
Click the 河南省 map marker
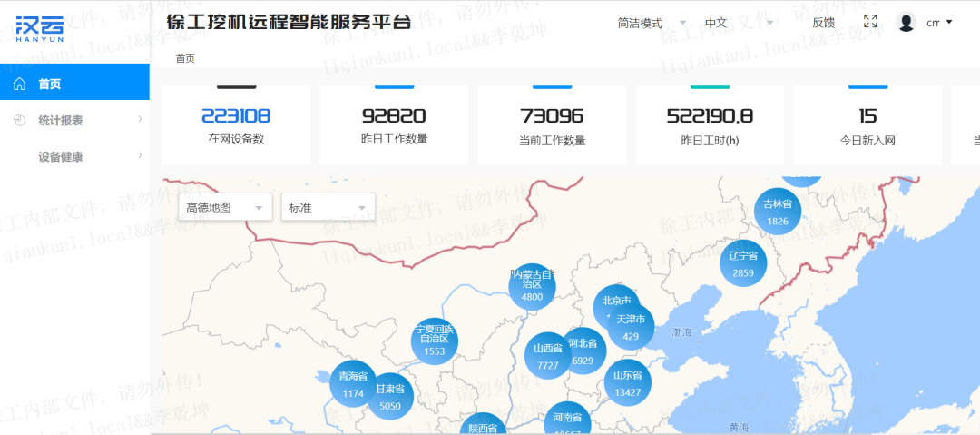567,419
